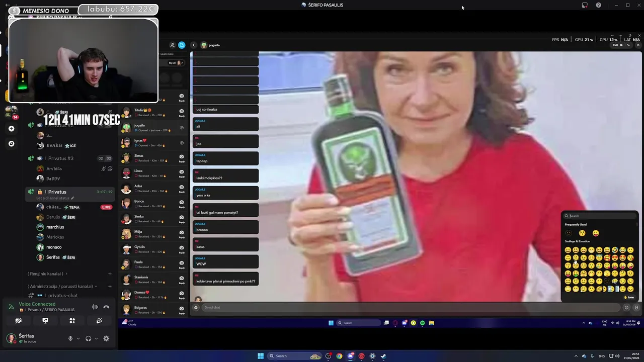Click the LIVE badge next to chilas
The height and width of the screenshot is (362, 644).
[x=106, y=207]
